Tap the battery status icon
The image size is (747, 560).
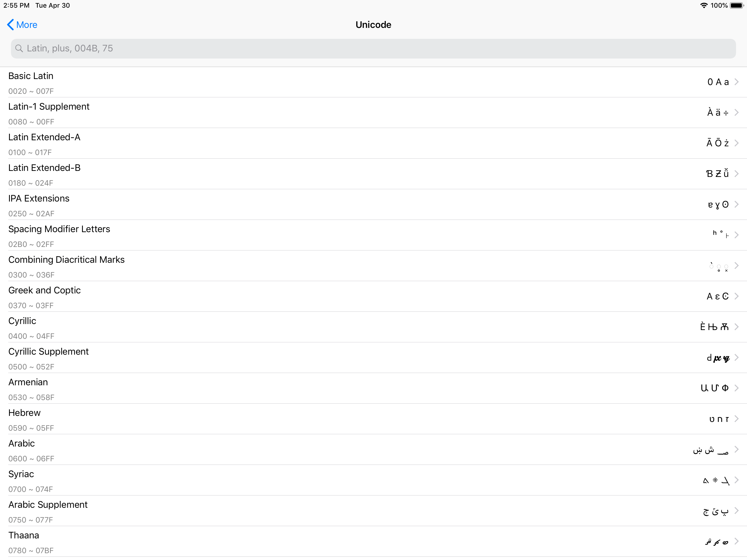pos(737,5)
